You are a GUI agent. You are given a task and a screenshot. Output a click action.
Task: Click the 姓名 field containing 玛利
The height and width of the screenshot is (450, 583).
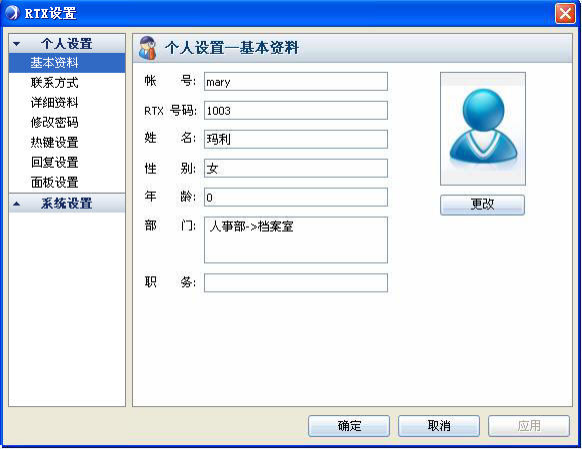296,139
